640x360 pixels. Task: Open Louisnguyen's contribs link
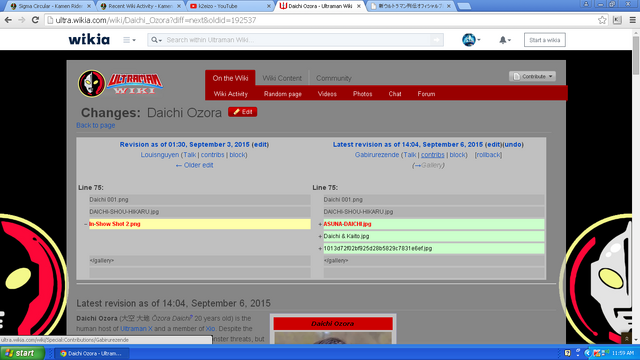pos(212,155)
